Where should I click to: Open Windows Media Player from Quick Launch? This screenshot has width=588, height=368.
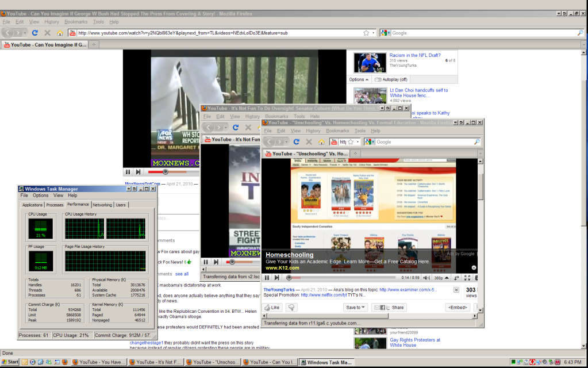tap(33, 362)
